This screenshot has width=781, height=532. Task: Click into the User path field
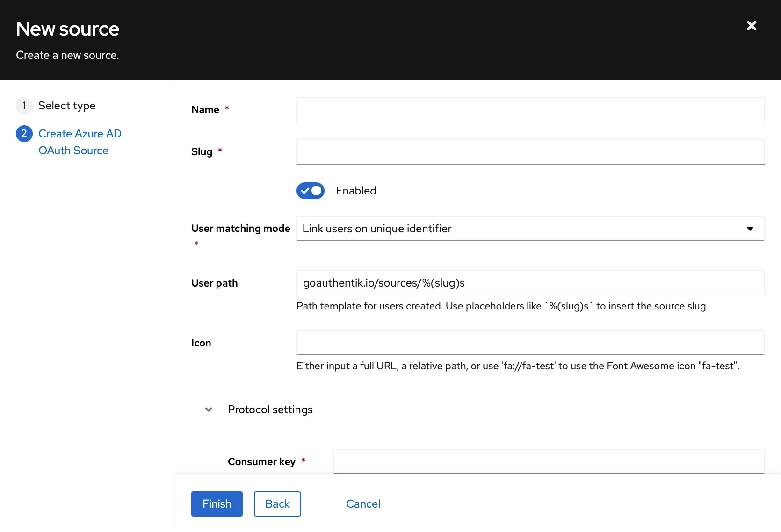pos(530,283)
